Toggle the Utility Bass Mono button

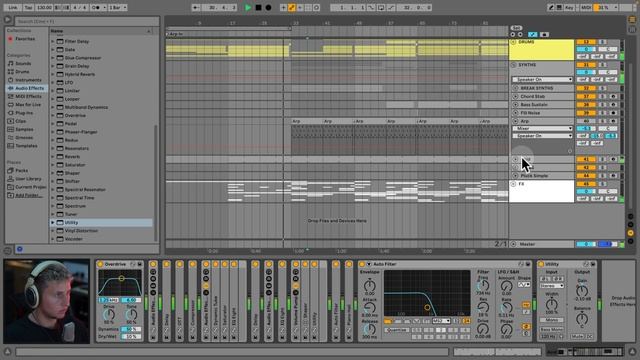(551, 329)
